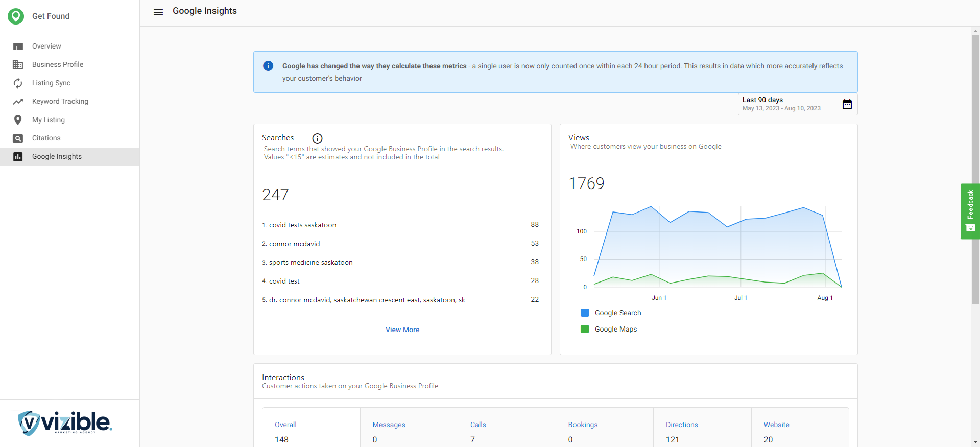
Task: Open the Searches info icon
Action: coord(317,138)
